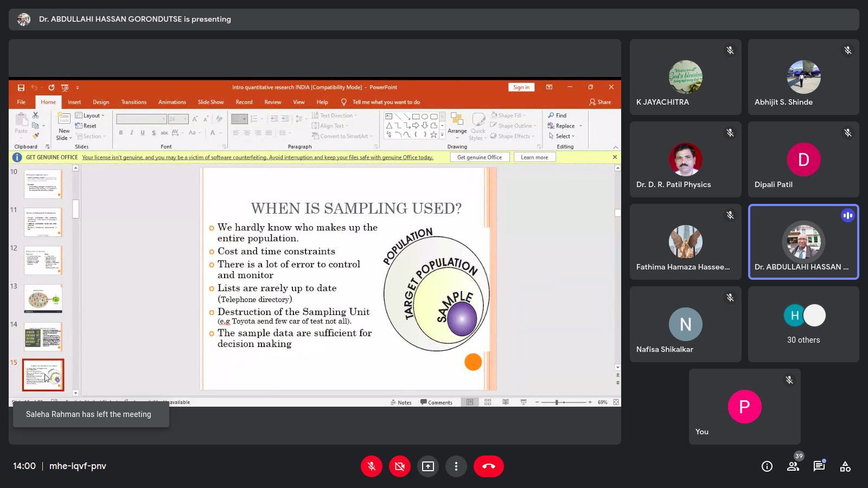
Task: Start slideshow from beginning quick access icon
Action: click(x=65, y=87)
